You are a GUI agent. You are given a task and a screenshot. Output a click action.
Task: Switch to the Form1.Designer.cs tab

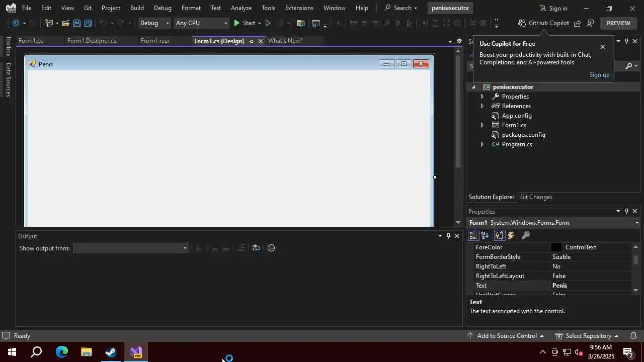coord(92,41)
